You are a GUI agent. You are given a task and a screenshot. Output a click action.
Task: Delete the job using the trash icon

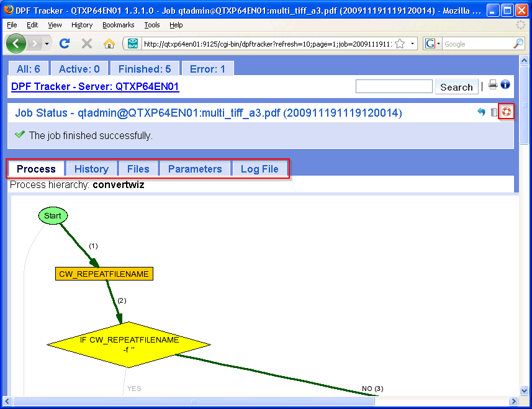pyautogui.click(x=494, y=112)
